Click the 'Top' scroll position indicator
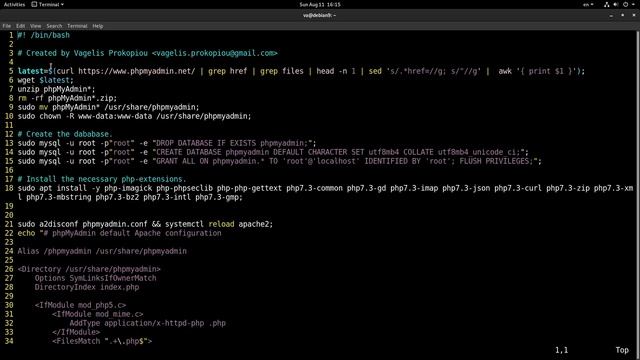640x360 pixels. [x=622, y=350]
